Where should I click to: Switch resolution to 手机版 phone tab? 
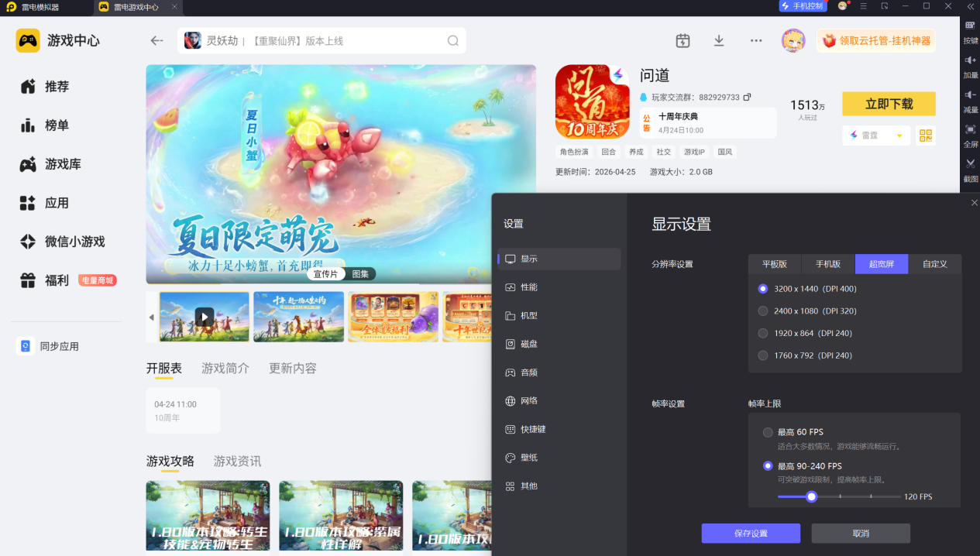tap(828, 264)
